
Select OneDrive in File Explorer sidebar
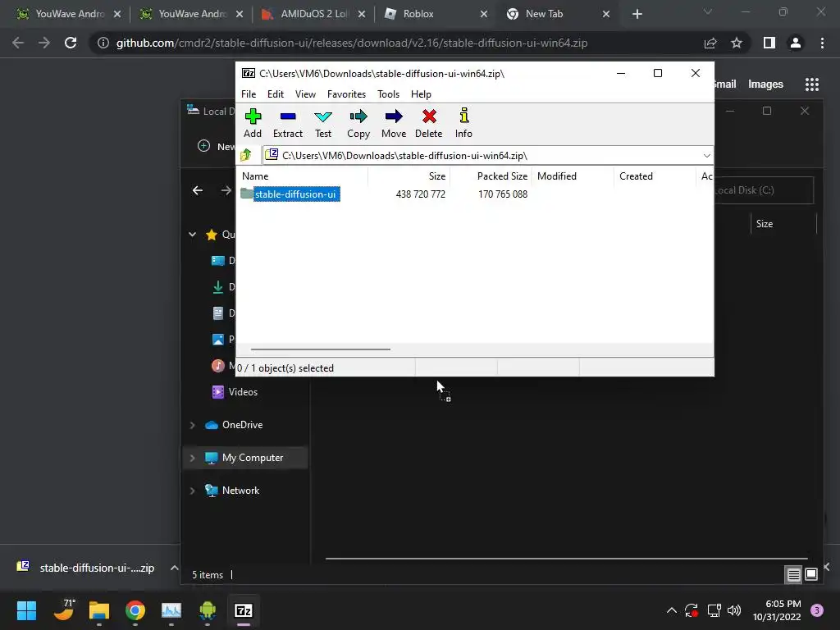pos(234,425)
